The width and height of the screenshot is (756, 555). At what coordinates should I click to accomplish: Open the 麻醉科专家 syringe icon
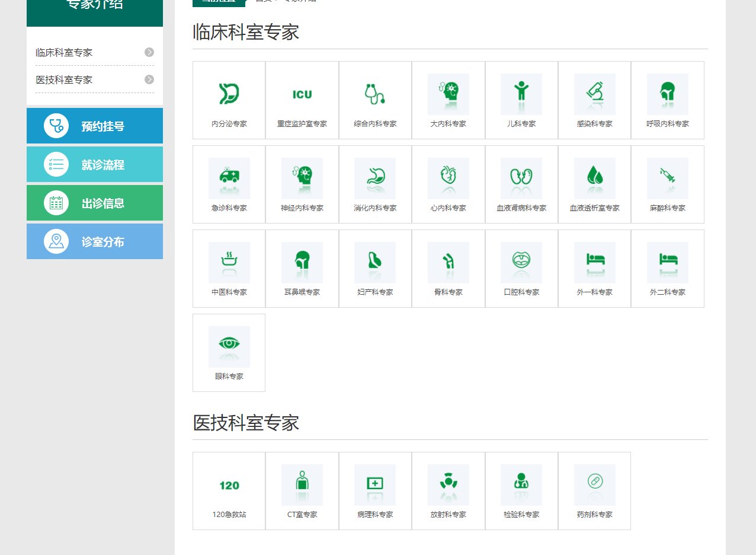point(668,178)
